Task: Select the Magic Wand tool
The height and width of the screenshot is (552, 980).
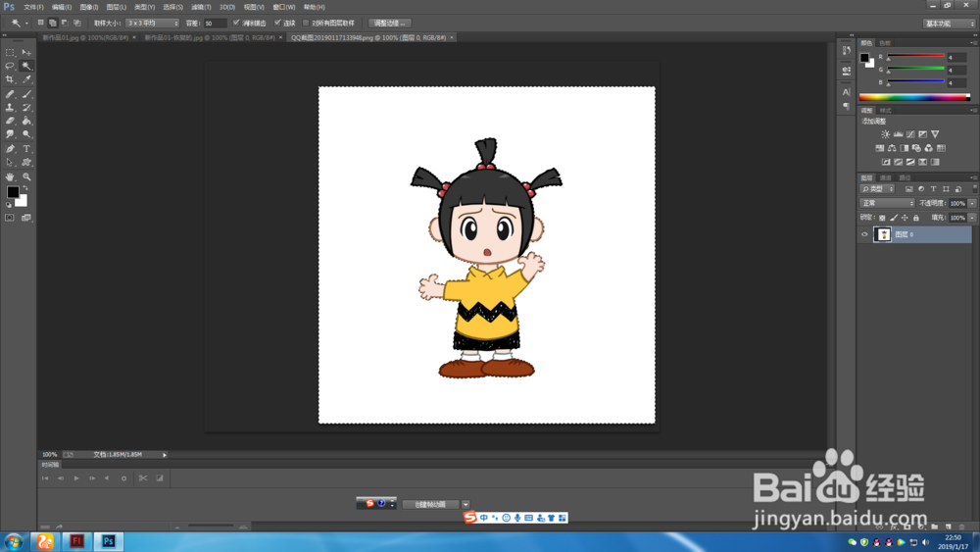Action: (26, 66)
